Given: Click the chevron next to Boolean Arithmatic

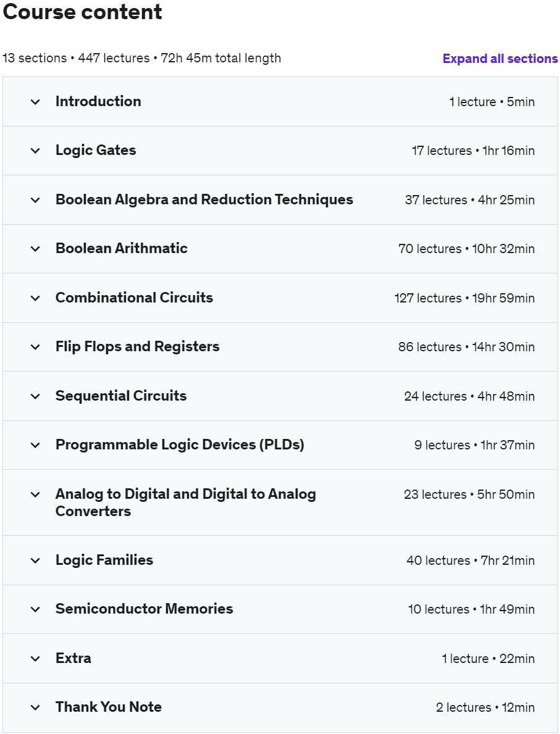Looking at the screenshot, I should (35, 249).
